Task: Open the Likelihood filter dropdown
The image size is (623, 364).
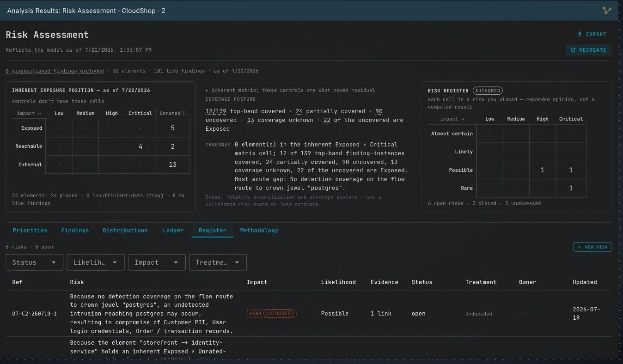Action: 95,262
